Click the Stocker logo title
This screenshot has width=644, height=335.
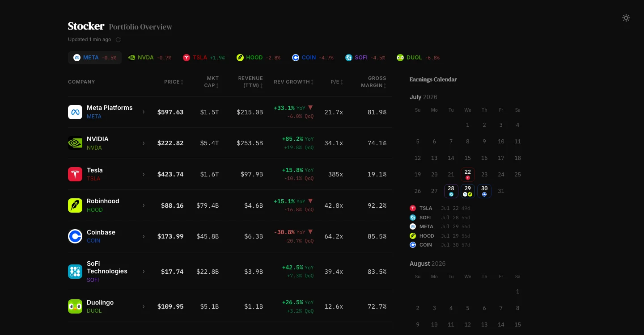86,26
